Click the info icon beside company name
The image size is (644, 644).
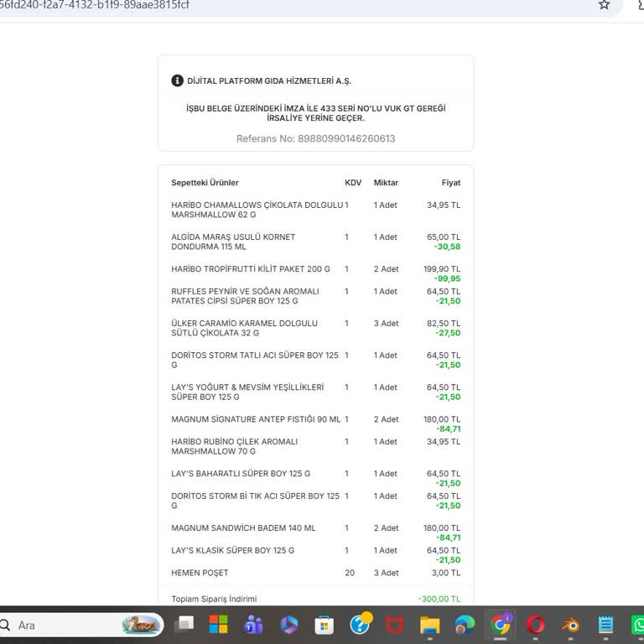(177, 80)
